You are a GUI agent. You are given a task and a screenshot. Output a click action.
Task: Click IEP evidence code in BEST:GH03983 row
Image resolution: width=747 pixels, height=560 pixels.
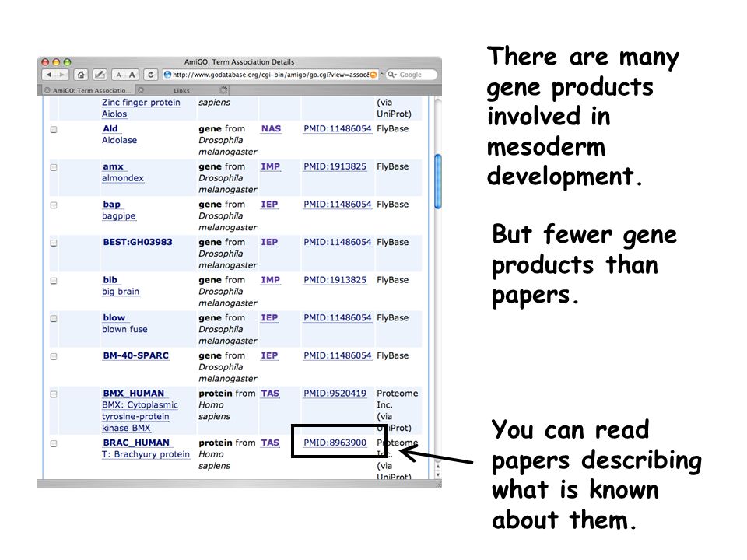click(269, 242)
